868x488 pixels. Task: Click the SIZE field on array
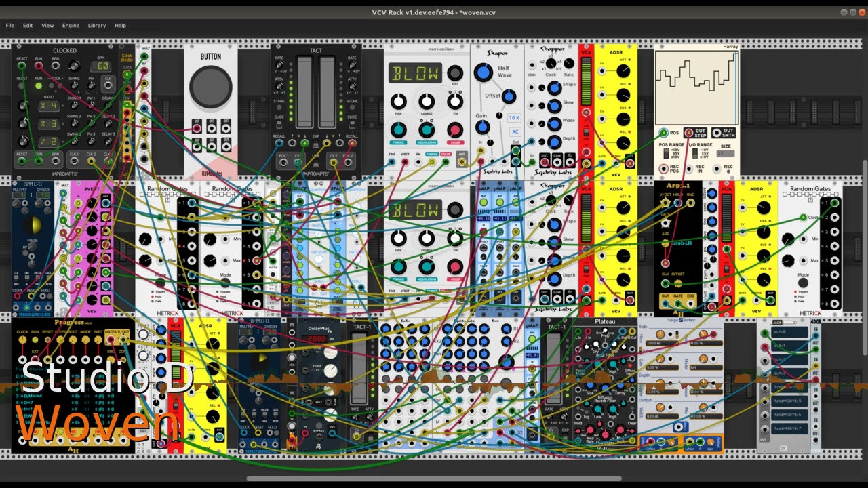point(725,154)
